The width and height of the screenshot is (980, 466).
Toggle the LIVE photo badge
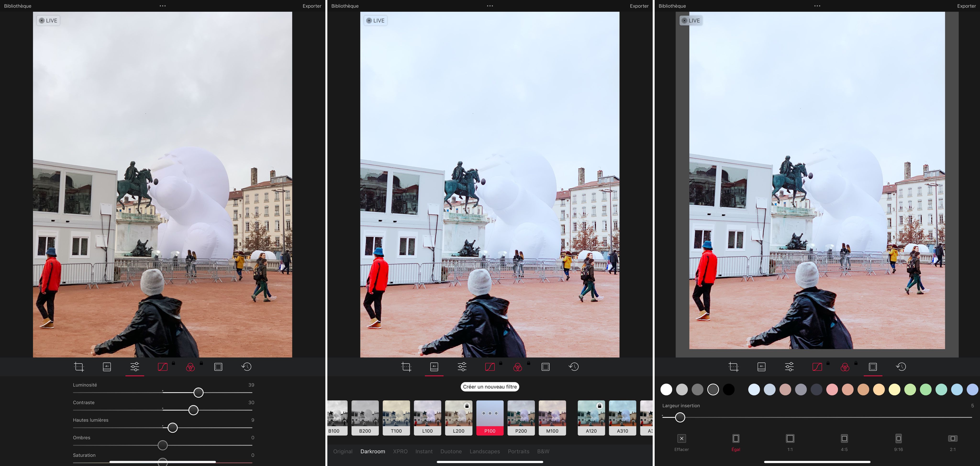coord(48,20)
